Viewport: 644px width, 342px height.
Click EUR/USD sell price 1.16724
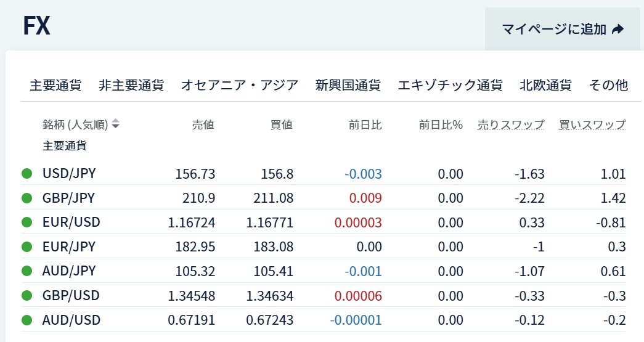(192, 223)
